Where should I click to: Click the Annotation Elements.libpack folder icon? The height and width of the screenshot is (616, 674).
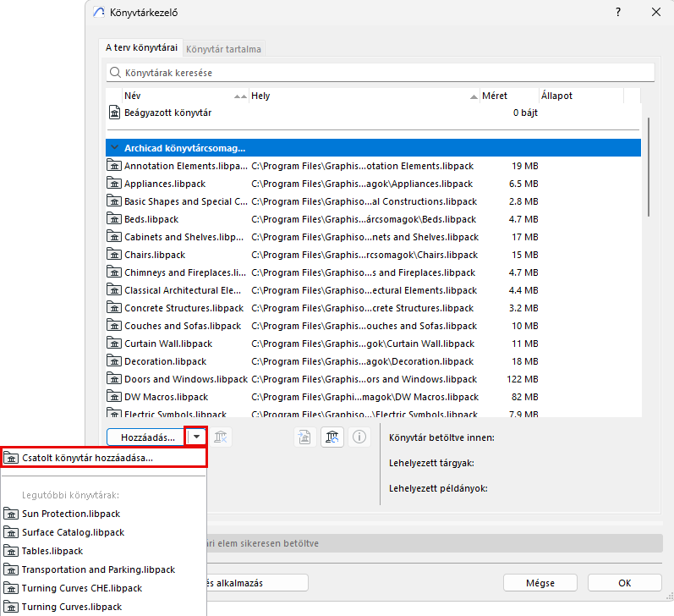(x=114, y=166)
